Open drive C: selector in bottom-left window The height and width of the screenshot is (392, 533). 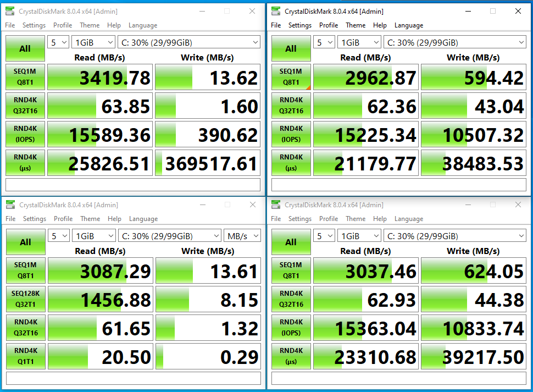170,236
